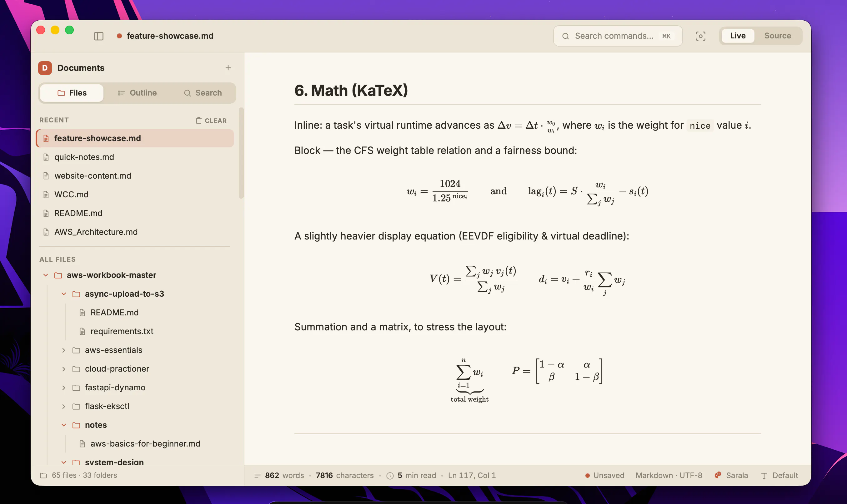Click the sidebar vertical scrollbar
The image size is (847, 504).
point(241,153)
